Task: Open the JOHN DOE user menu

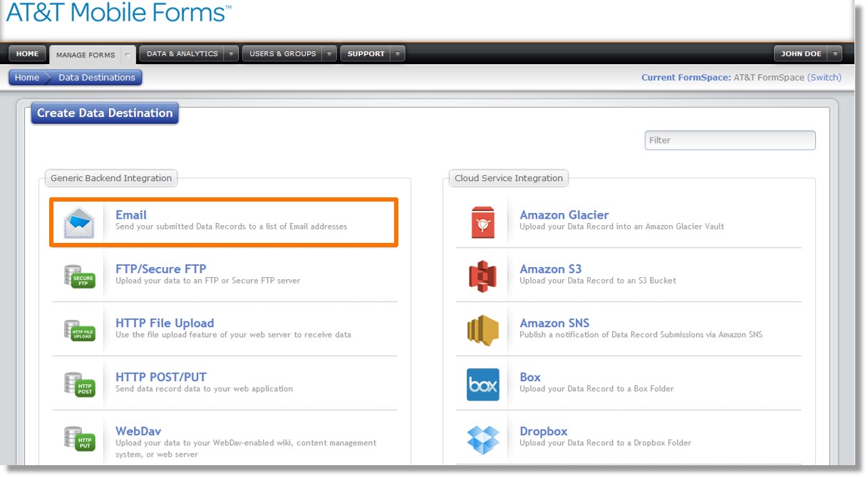Action: 801,53
